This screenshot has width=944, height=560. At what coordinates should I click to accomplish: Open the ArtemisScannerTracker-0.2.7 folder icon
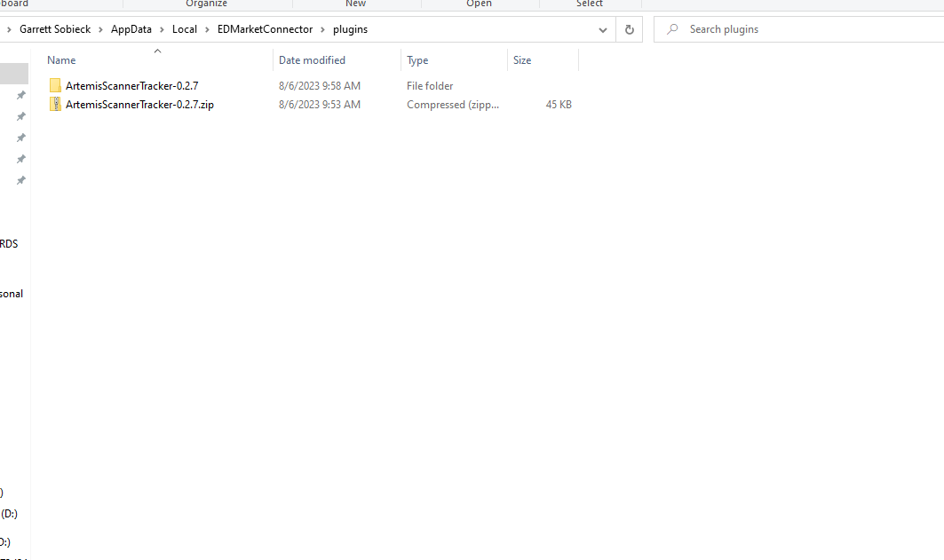(55, 85)
